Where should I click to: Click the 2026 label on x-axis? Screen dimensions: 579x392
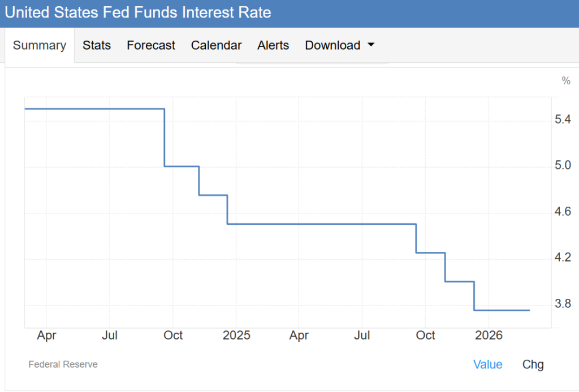click(x=489, y=336)
